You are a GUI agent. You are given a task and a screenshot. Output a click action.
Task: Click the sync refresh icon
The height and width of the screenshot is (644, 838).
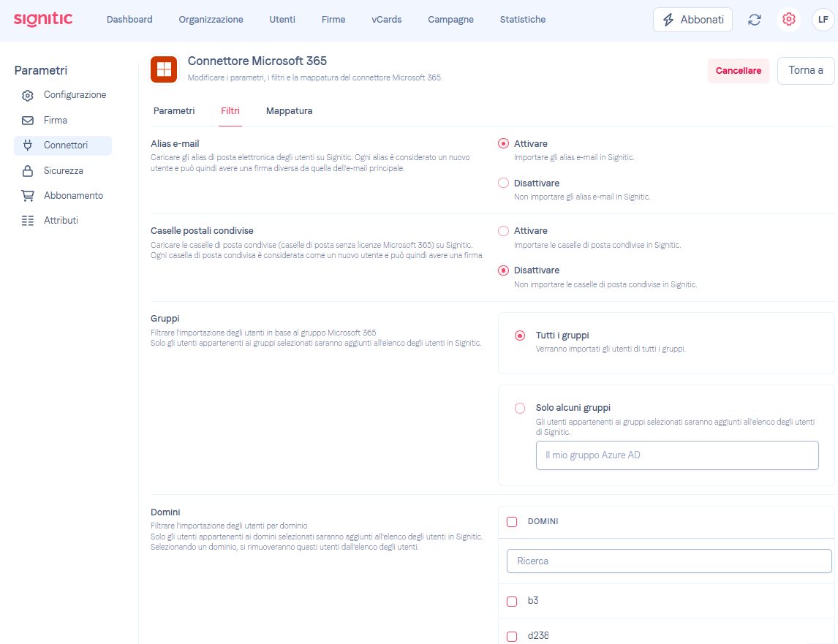pyautogui.click(x=754, y=20)
